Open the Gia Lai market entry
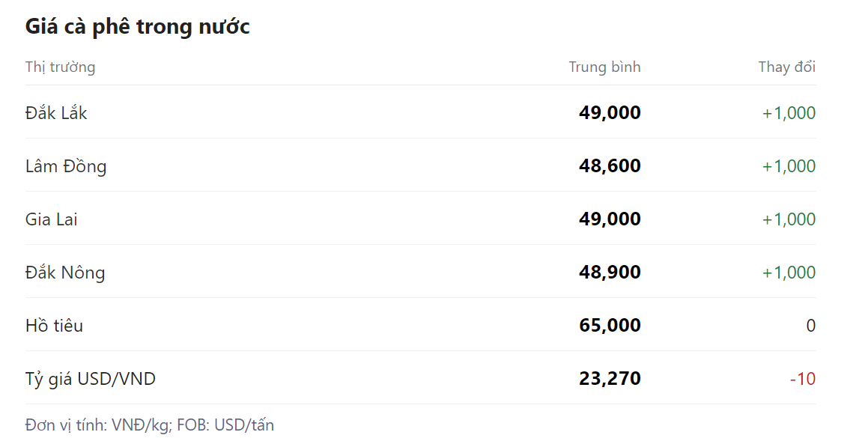This screenshot has height=438, width=868. coord(51,219)
